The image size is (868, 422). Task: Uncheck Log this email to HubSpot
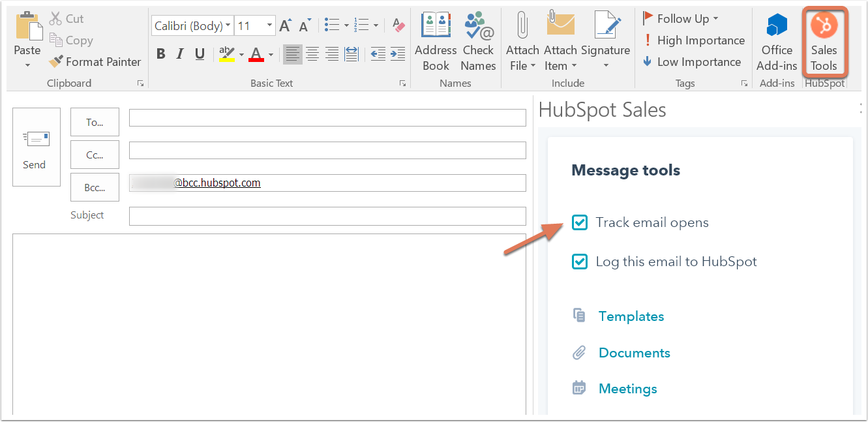tap(579, 262)
